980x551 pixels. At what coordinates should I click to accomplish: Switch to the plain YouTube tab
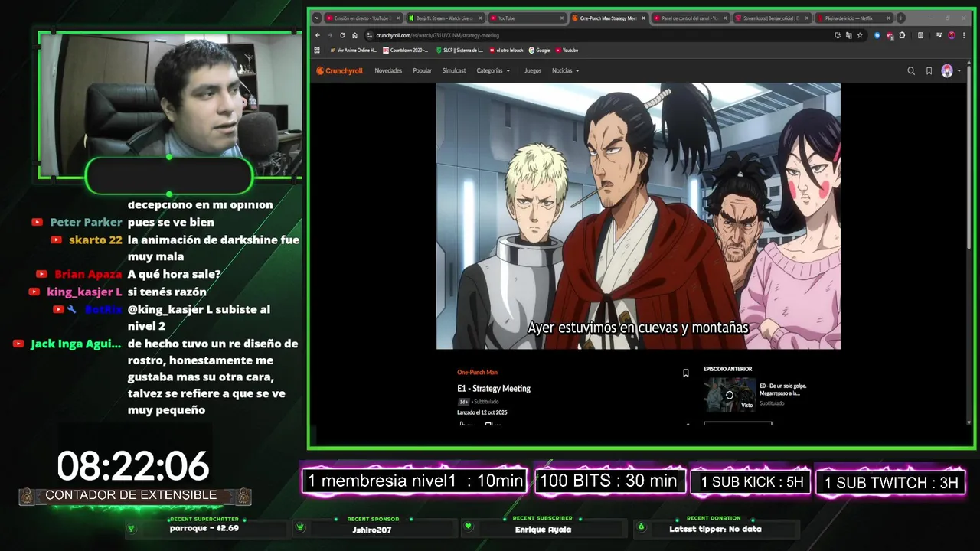527,18
